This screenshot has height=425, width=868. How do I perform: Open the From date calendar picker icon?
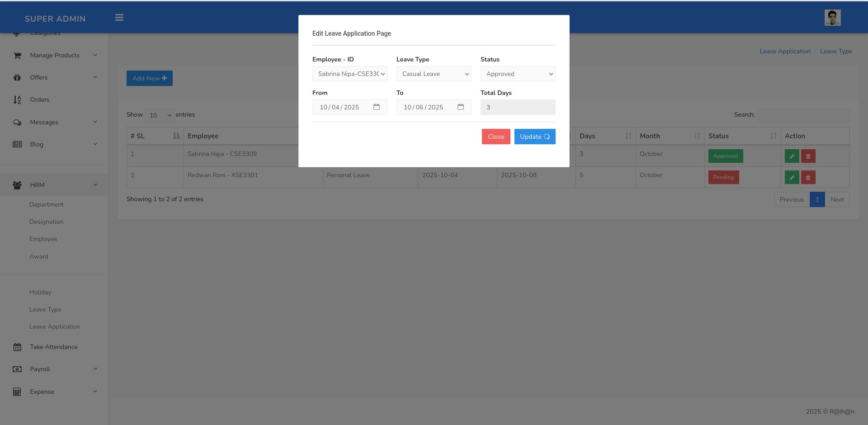377,107
